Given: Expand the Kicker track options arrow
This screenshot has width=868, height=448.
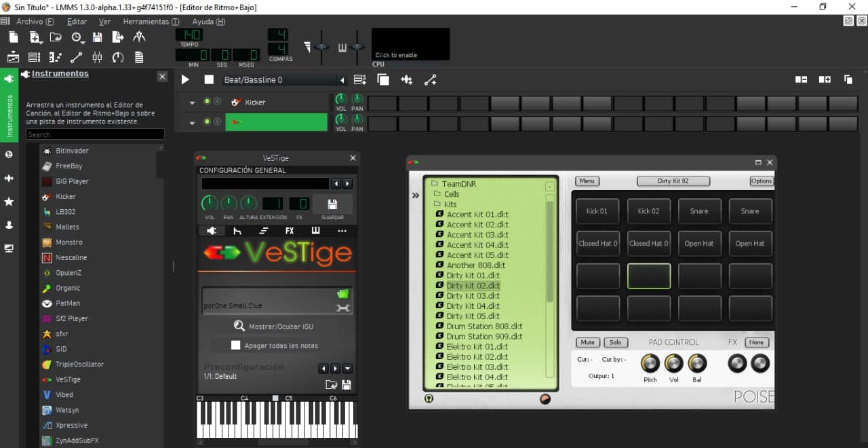Looking at the screenshot, I should pyautogui.click(x=192, y=103).
